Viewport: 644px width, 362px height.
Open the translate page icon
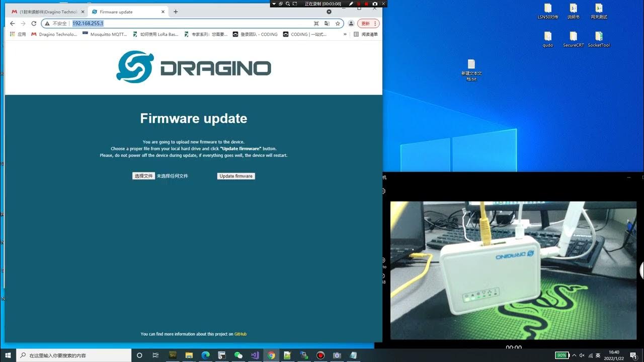[327, 24]
